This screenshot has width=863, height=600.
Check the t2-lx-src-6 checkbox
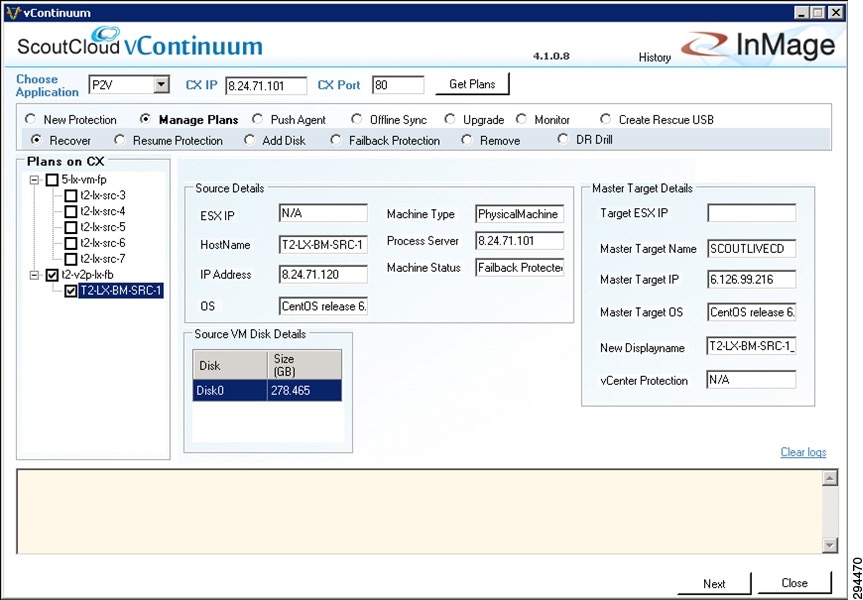70,243
